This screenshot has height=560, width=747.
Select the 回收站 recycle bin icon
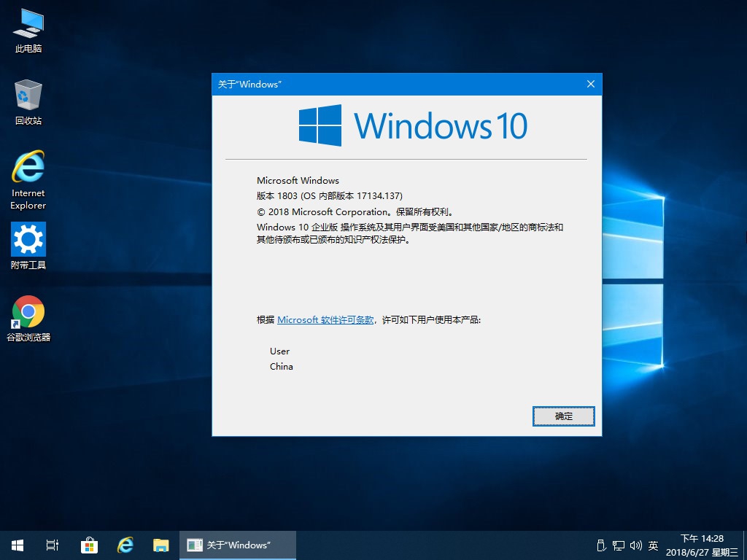pos(28,102)
